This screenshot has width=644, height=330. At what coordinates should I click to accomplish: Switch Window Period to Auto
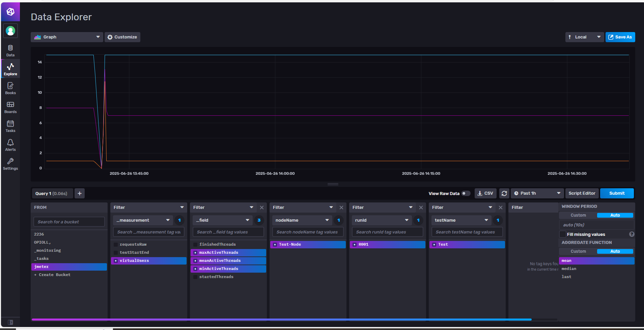(615, 215)
